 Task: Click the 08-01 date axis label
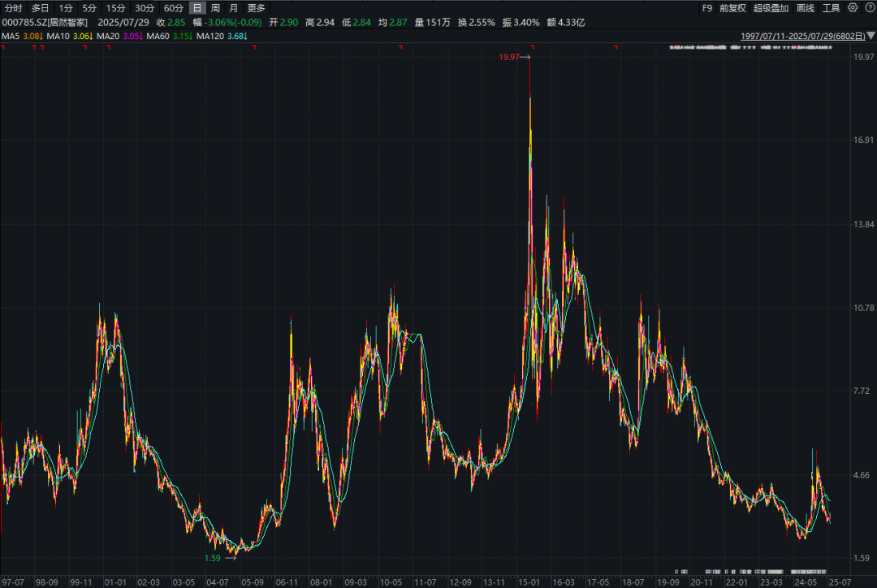click(x=321, y=582)
